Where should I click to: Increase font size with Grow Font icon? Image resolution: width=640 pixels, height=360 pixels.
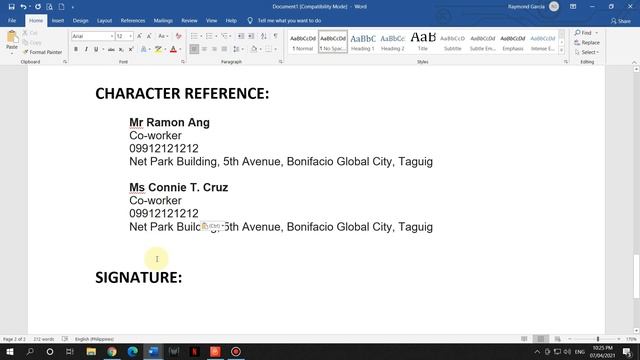(x=139, y=36)
